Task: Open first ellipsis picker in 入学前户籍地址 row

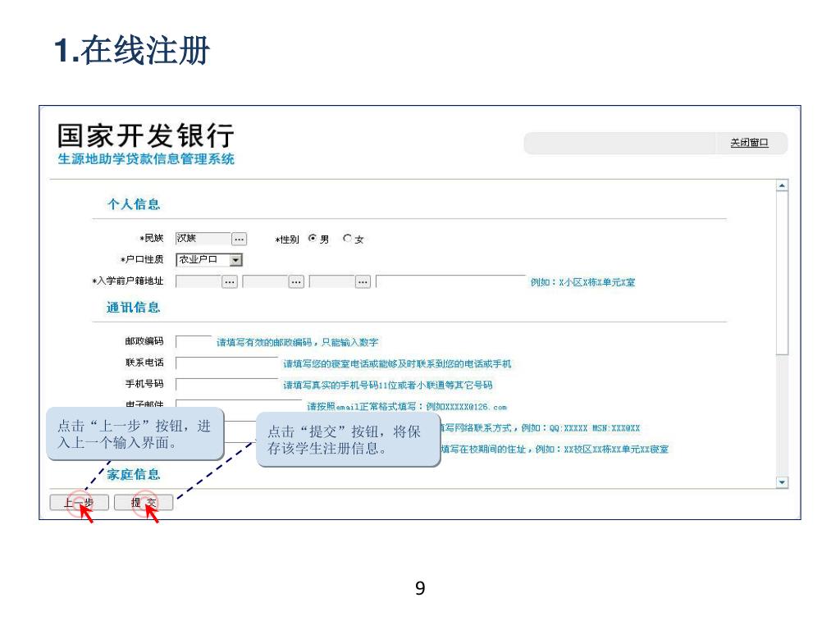Action: tap(230, 282)
